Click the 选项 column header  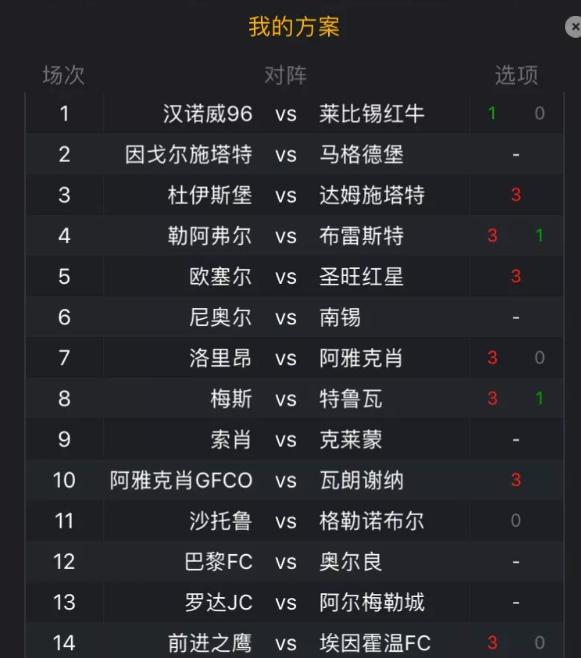tap(516, 76)
